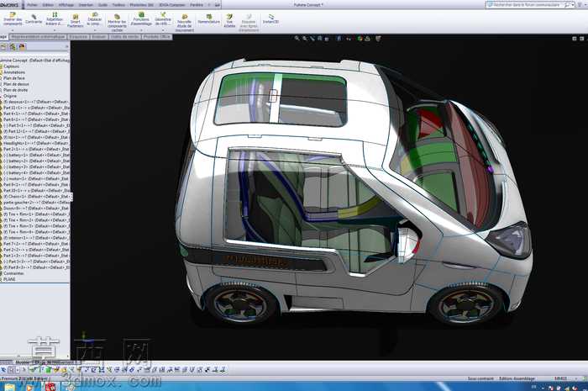Open the Fichier menu
Viewport: 588px width, 391px height.
(x=32, y=5)
